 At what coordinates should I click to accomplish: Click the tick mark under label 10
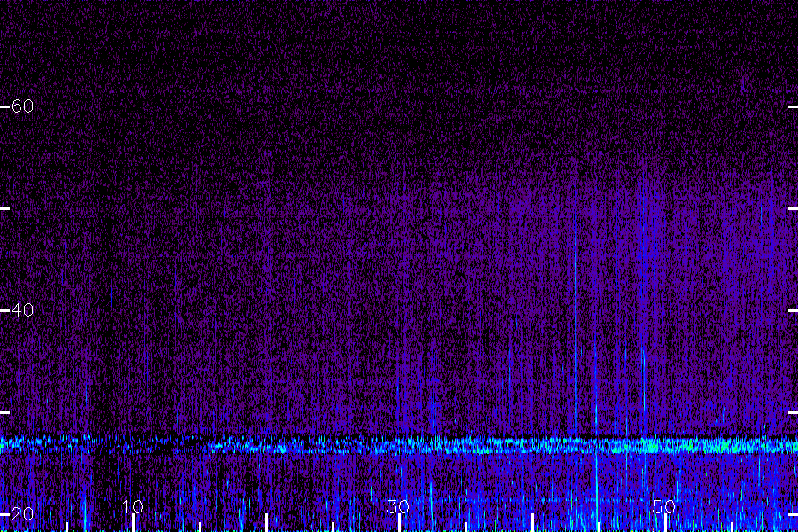[133, 523]
